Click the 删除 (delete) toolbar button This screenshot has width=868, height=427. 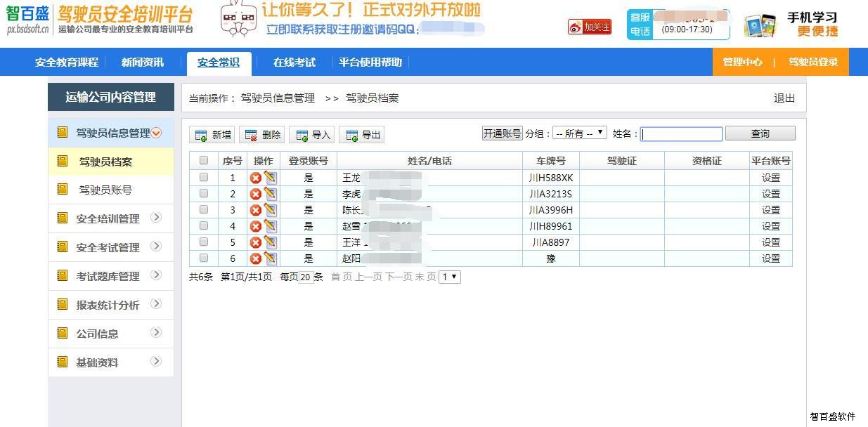pyautogui.click(x=261, y=135)
